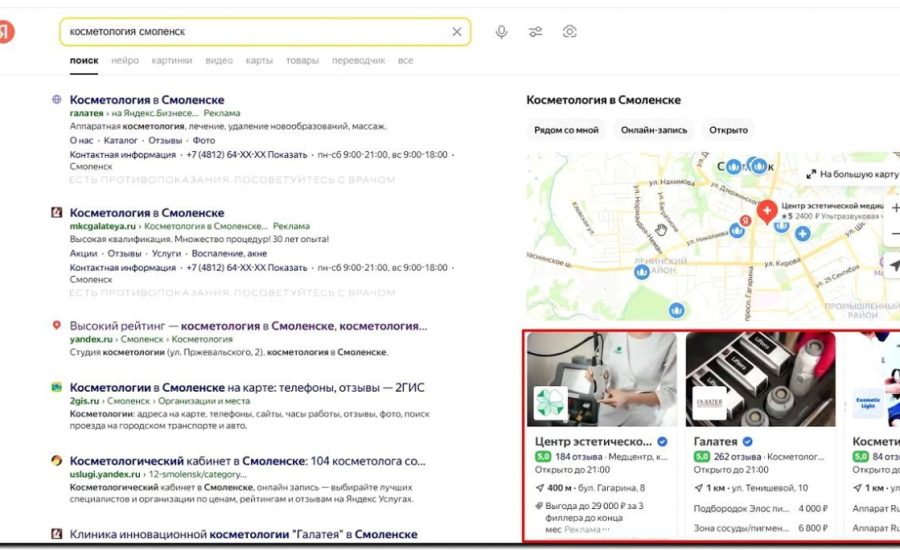This screenshot has width=900, height=550.
Task: Open Косметологический кабинет в Смоленске result
Action: click(x=247, y=461)
